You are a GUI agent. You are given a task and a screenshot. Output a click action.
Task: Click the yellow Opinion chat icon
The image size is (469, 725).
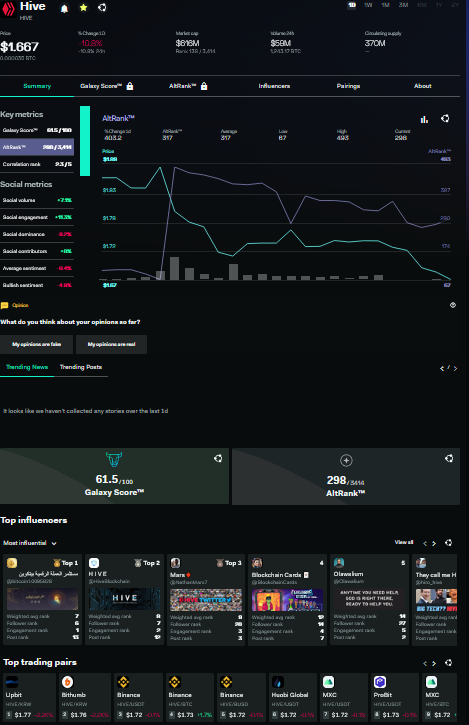tap(5, 305)
